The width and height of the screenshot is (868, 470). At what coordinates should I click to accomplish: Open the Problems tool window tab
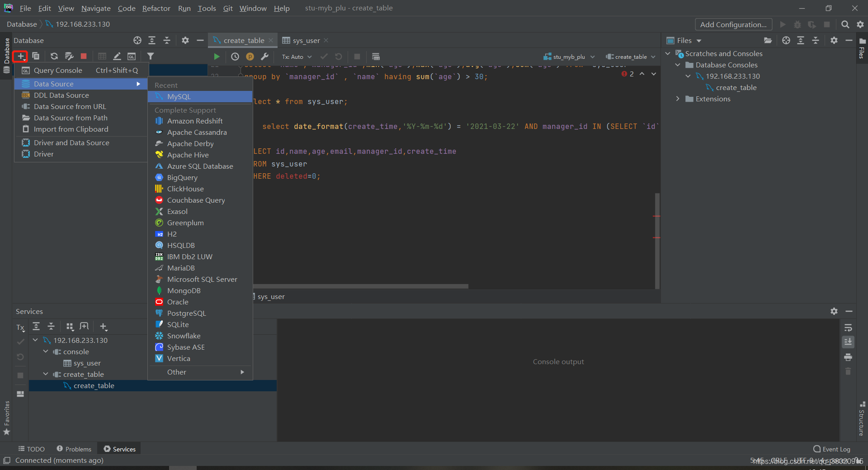[74, 449]
